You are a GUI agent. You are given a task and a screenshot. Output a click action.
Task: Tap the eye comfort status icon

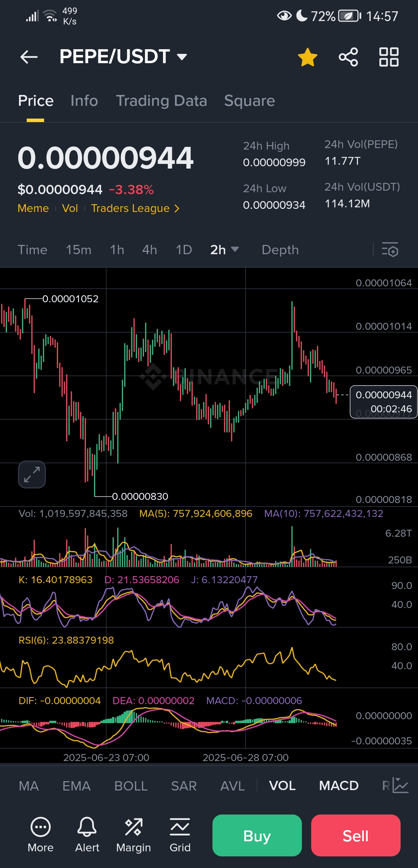click(x=284, y=16)
